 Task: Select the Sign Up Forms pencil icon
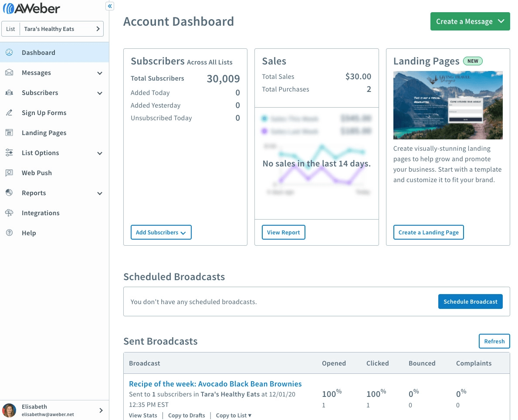pos(9,112)
